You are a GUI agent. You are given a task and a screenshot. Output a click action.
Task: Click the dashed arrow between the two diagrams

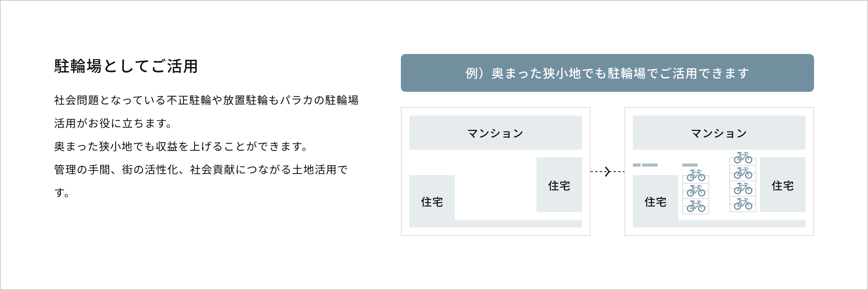(607, 171)
